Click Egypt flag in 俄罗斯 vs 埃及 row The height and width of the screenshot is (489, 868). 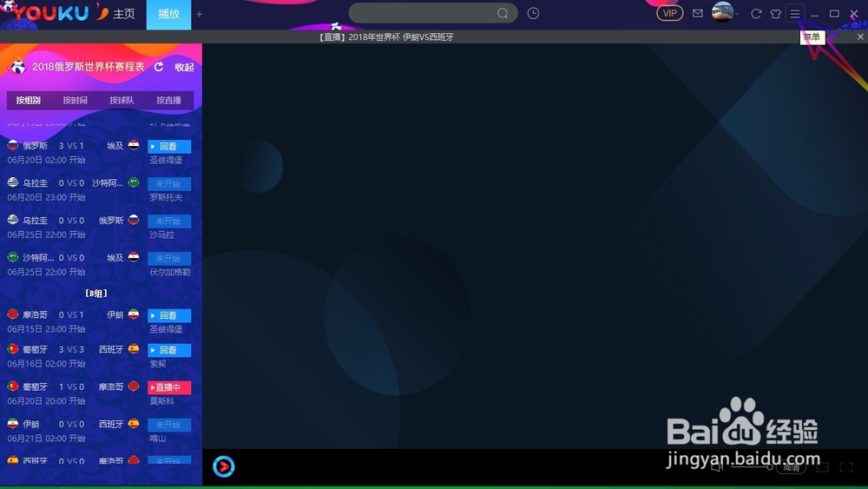134,145
